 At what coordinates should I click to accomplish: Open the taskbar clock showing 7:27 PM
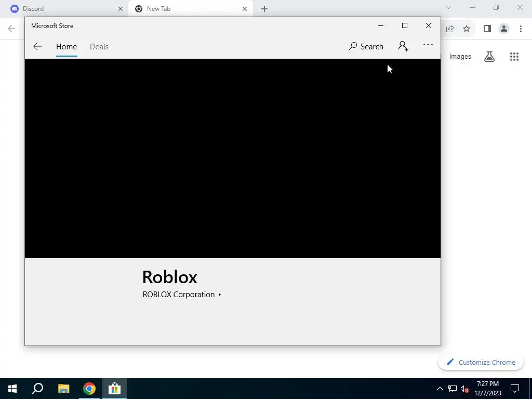487,389
